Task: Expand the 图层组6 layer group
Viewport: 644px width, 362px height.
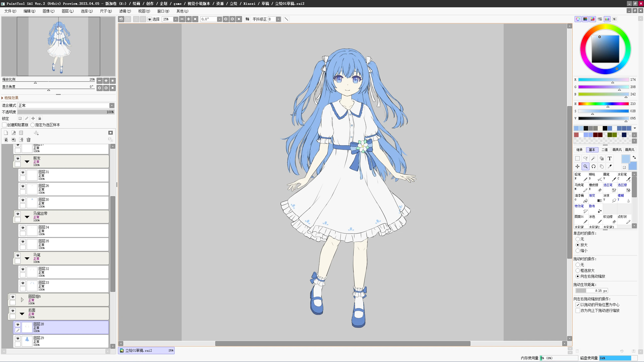Action: (22, 300)
